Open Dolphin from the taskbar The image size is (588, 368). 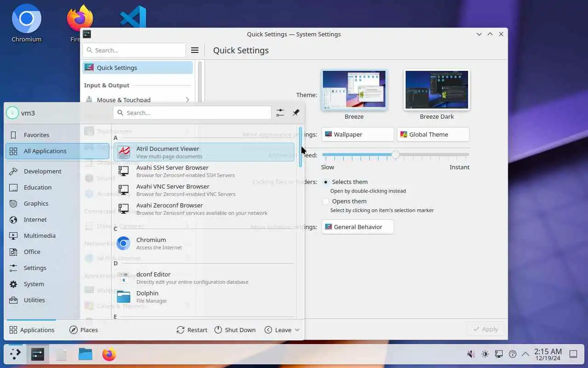[x=85, y=354]
